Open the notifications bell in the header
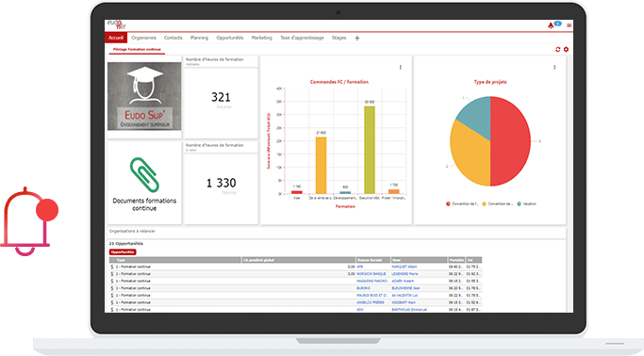 coord(551,25)
